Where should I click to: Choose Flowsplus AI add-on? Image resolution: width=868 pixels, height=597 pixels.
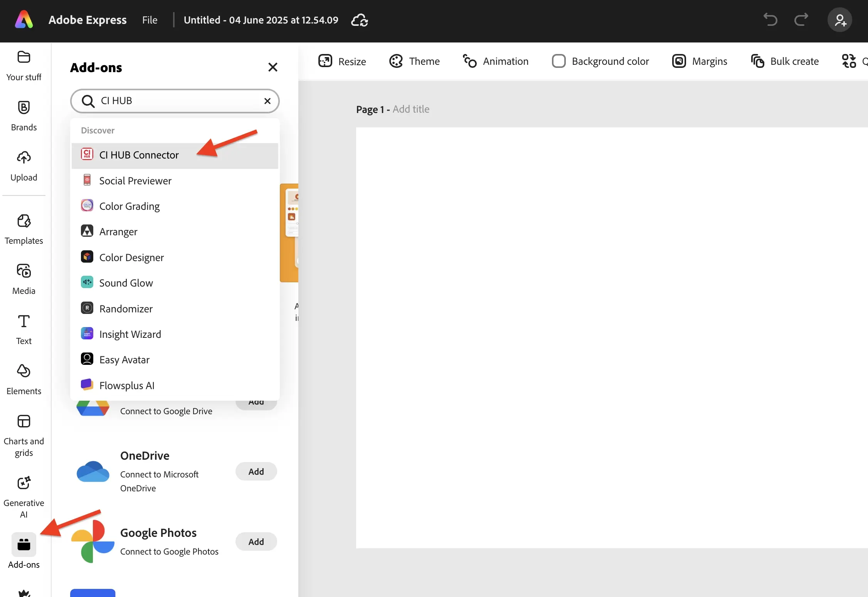pyautogui.click(x=175, y=385)
